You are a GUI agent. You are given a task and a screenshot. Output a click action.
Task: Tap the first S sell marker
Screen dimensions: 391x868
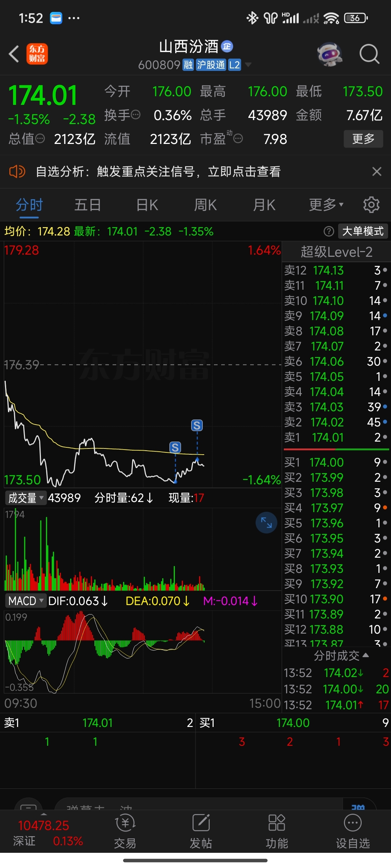(x=175, y=447)
